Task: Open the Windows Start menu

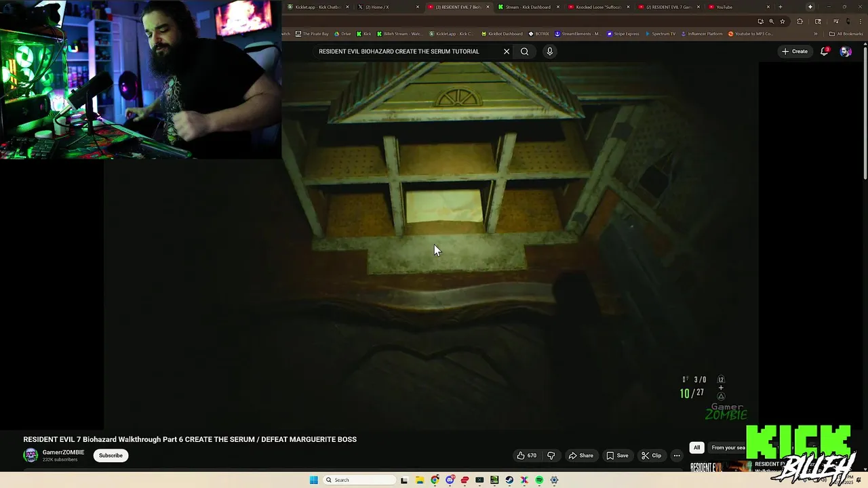Action: (x=313, y=480)
